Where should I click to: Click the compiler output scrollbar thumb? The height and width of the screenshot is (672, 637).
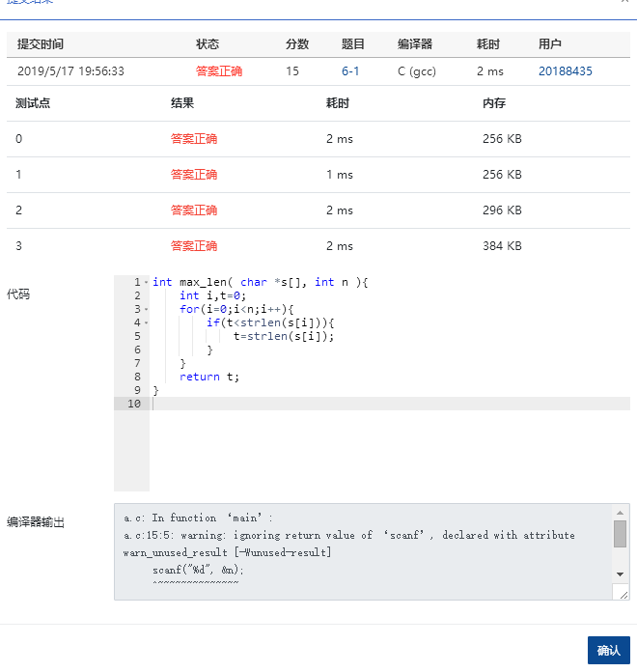click(x=620, y=534)
